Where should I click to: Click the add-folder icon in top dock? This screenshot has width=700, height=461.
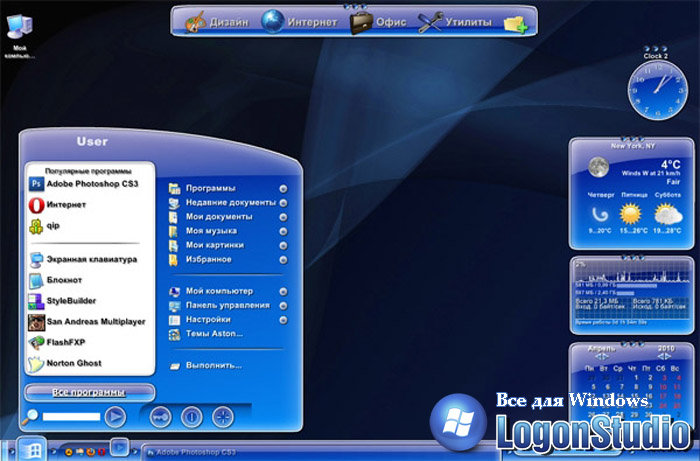516,24
